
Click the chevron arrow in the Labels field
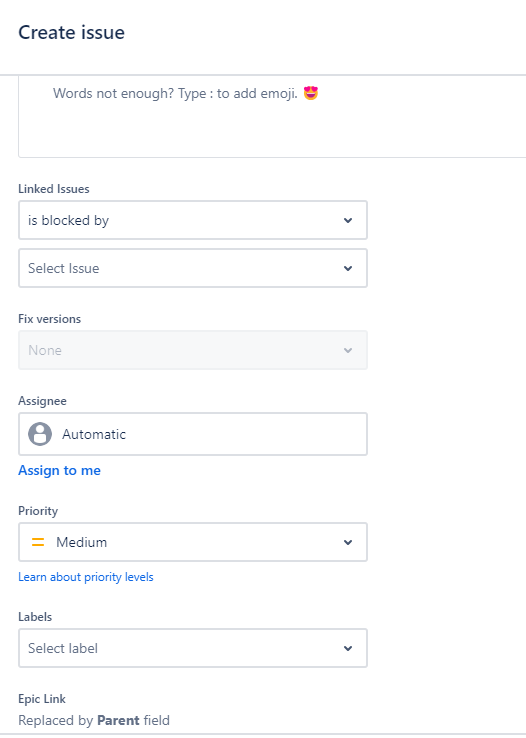coord(348,648)
